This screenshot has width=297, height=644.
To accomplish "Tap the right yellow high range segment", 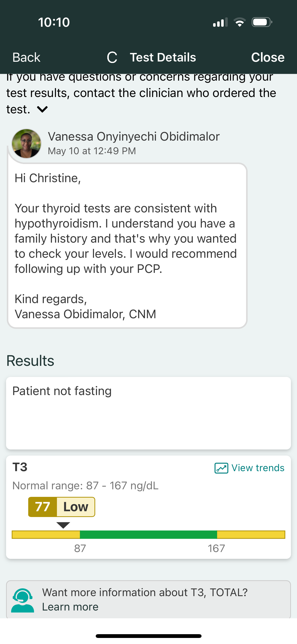I will (251, 534).
